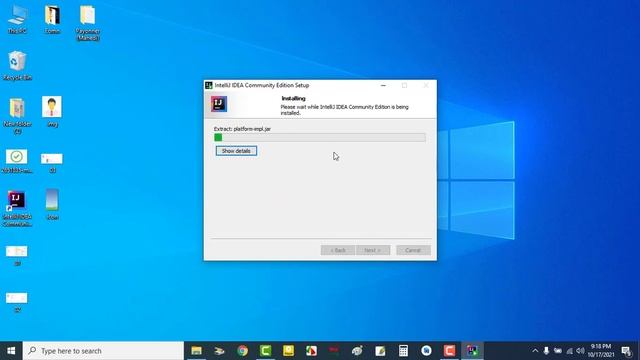Select the This PC desktop icon
The width and height of the screenshot is (640, 360).
pos(17,20)
